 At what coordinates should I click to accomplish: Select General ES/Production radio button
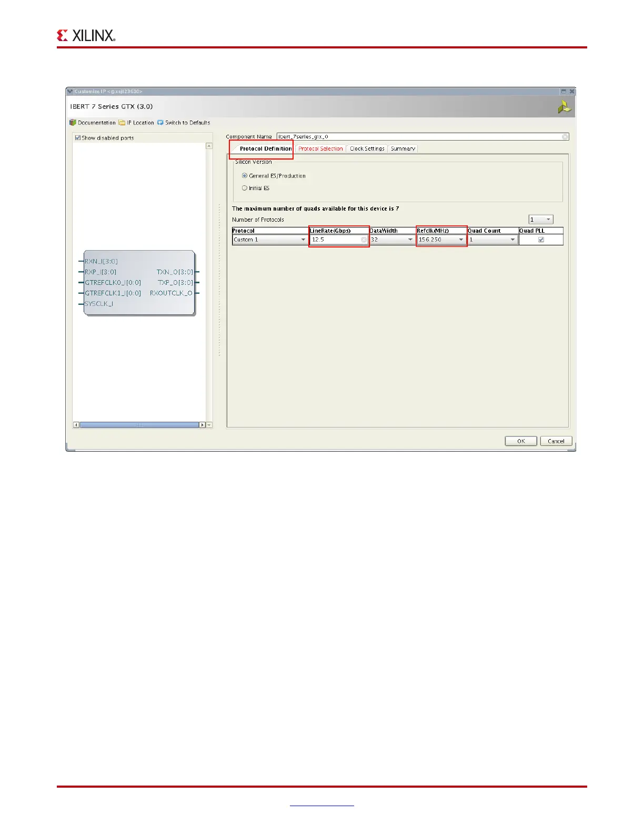(x=245, y=176)
